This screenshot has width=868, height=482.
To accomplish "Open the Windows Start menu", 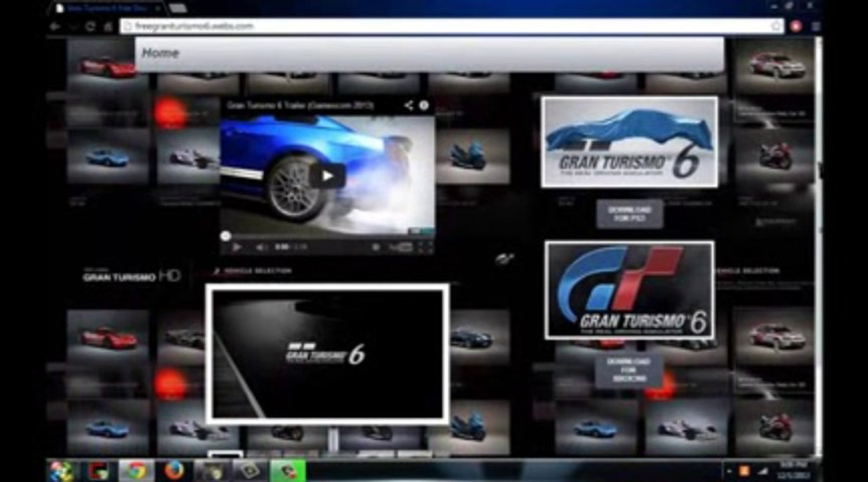I will click(x=62, y=471).
